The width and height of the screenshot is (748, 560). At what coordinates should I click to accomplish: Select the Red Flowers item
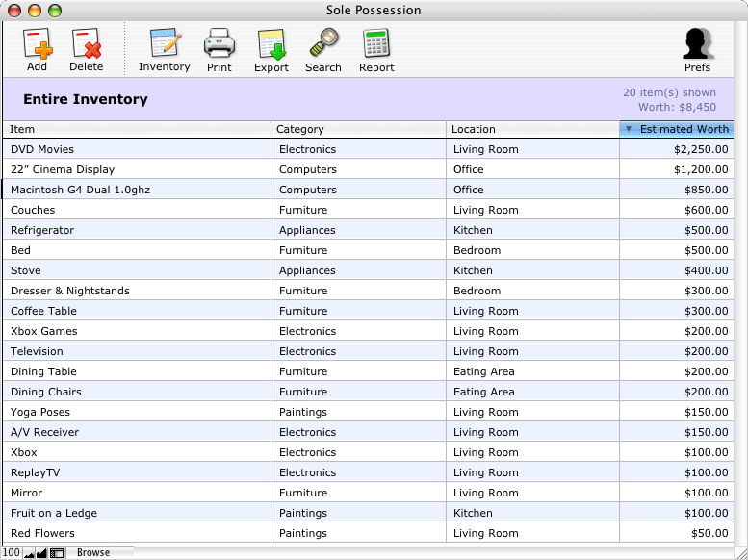coord(42,533)
